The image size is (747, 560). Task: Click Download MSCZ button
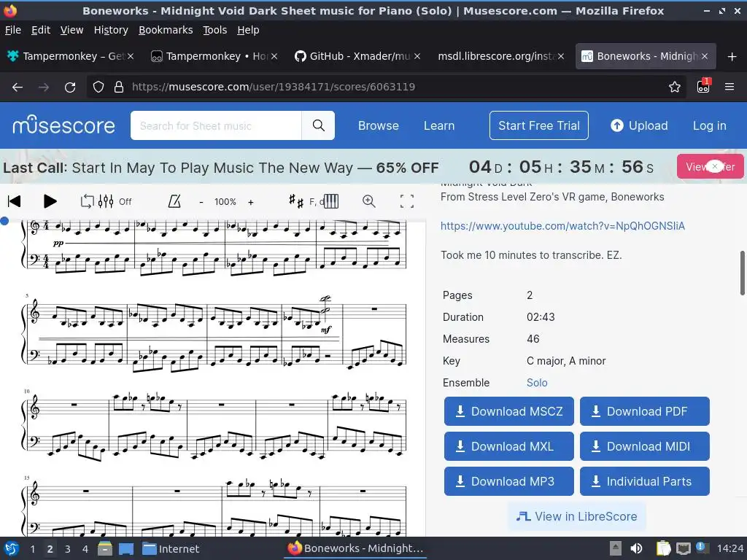(x=508, y=411)
